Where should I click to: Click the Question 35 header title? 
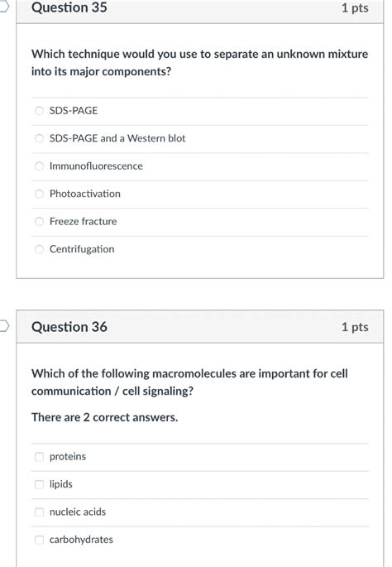click(69, 7)
